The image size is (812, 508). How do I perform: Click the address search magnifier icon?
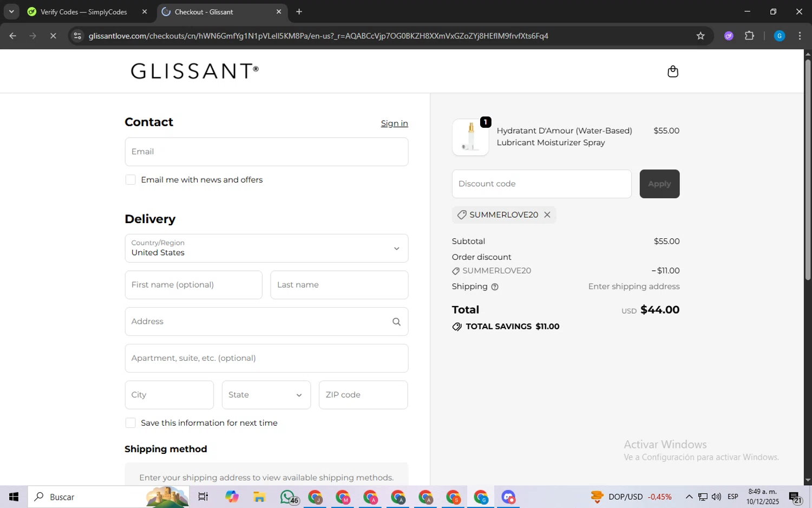pos(396,322)
